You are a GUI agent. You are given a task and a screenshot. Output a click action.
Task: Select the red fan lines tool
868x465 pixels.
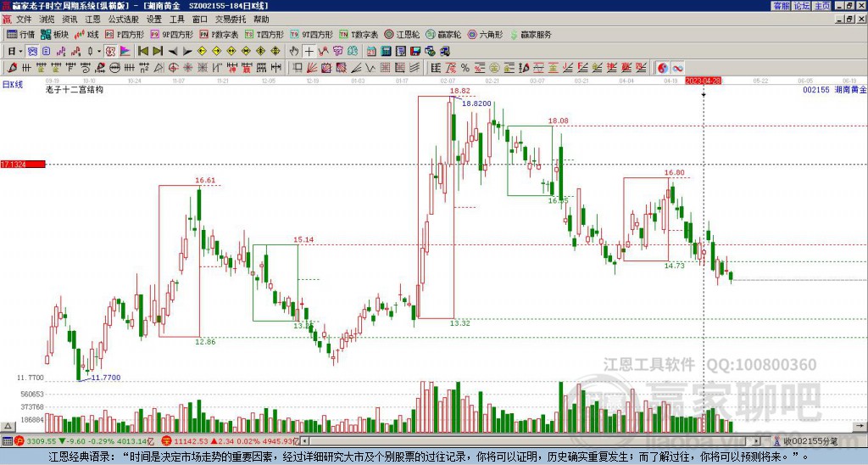[x=312, y=68]
